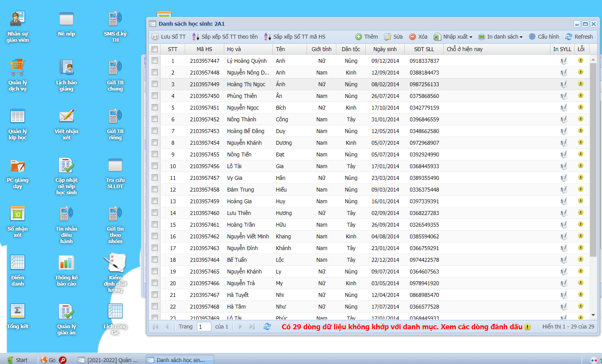Check the box for Nguyễn Trà My

155,283
